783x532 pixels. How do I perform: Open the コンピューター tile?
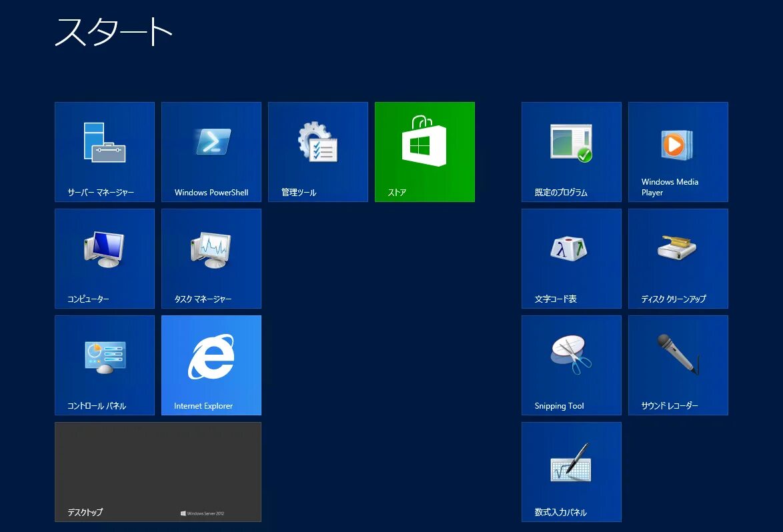[x=104, y=259]
